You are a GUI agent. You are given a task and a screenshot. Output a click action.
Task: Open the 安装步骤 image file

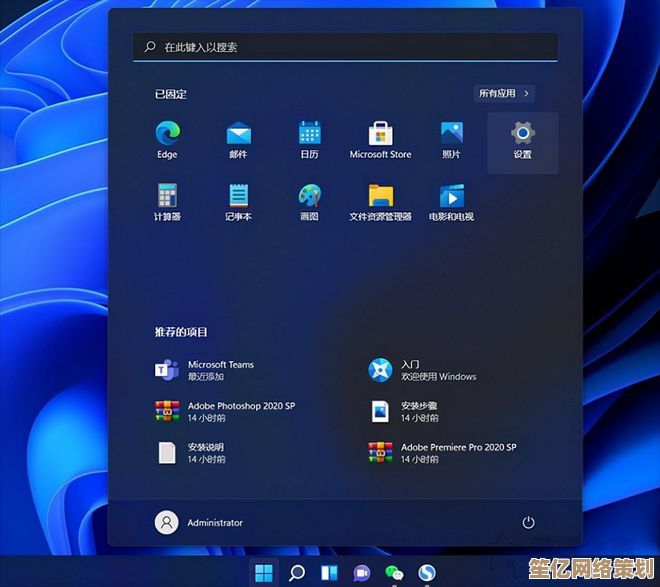pos(403,412)
